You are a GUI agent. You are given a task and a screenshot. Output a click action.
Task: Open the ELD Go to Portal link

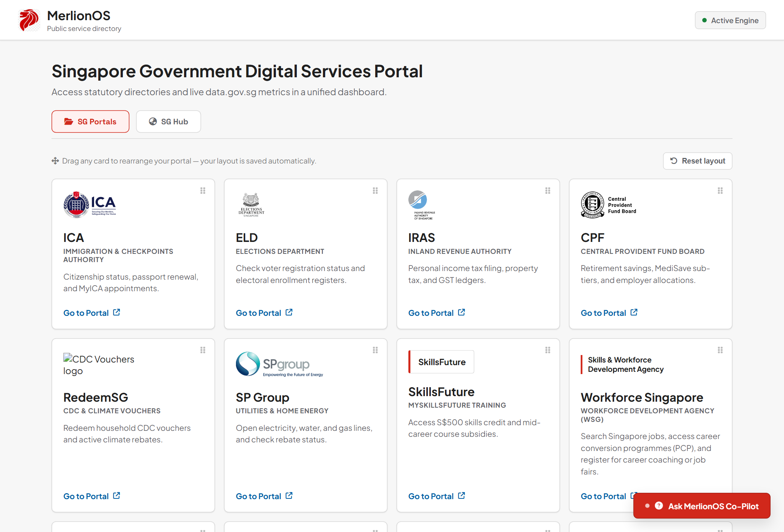click(264, 313)
